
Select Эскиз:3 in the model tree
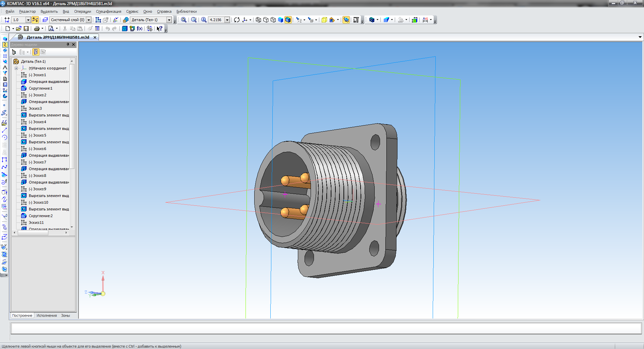[35, 108]
